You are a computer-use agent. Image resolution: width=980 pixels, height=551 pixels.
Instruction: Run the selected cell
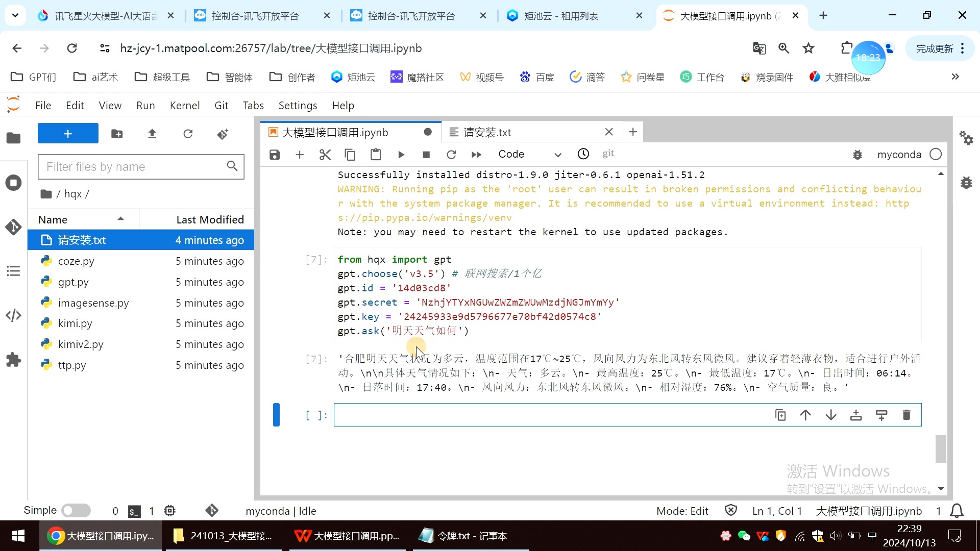pyautogui.click(x=401, y=155)
